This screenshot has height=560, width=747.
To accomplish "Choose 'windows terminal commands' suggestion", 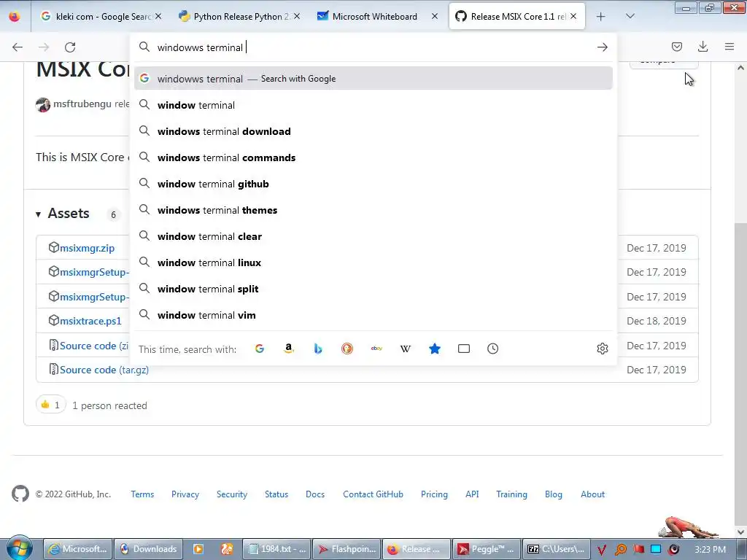I will point(373,157).
